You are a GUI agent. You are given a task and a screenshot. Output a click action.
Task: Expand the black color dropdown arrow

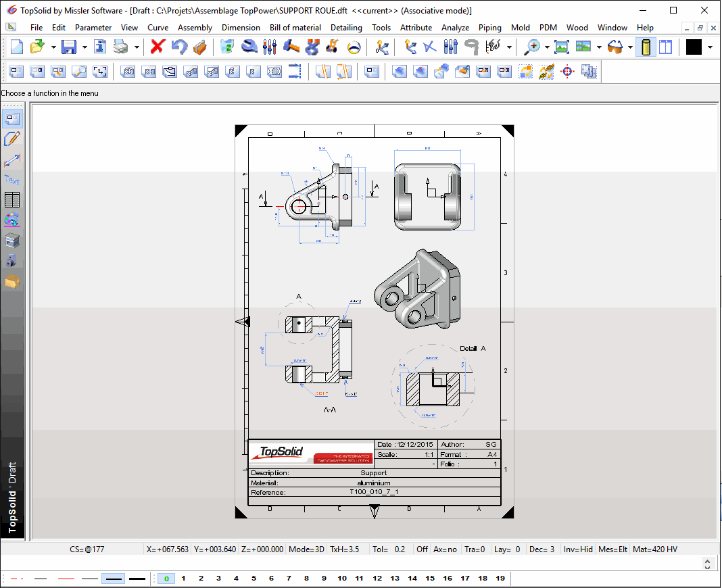(710, 47)
